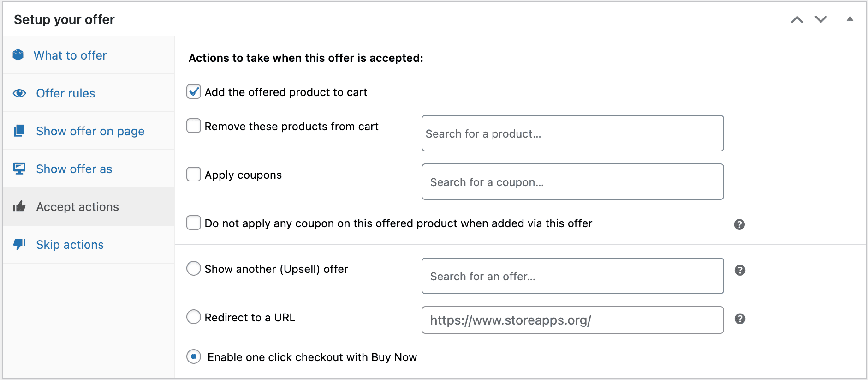The width and height of the screenshot is (868, 380).
Task: Select Redirect to a URL radio option
Action: (194, 317)
